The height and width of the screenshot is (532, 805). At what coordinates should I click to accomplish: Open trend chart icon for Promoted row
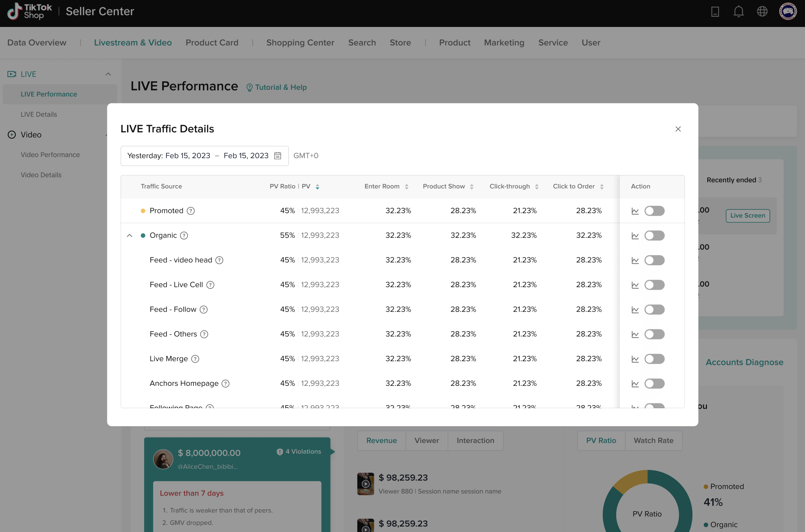(635, 211)
